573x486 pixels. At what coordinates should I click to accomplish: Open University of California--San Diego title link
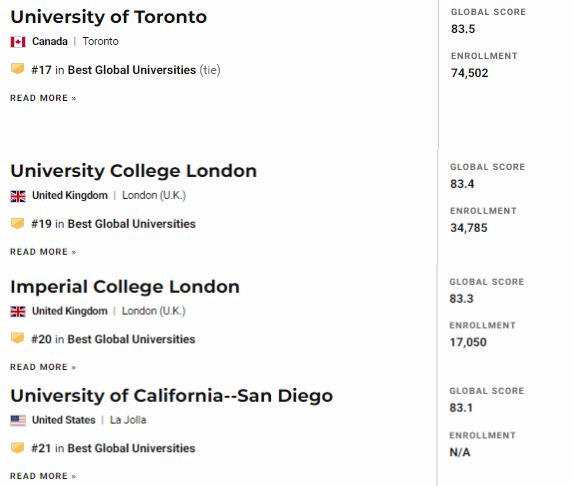(171, 396)
